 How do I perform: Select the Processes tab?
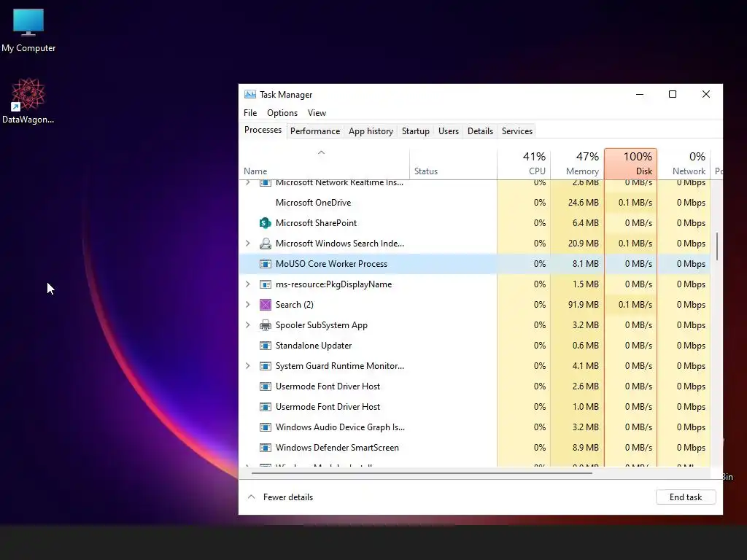(263, 130)
